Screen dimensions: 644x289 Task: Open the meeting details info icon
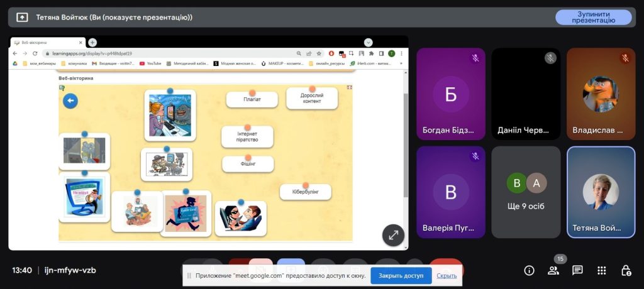(529, 270)
